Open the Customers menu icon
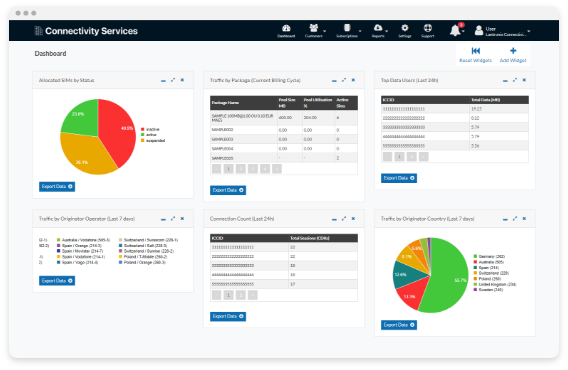 click(313, 28)
